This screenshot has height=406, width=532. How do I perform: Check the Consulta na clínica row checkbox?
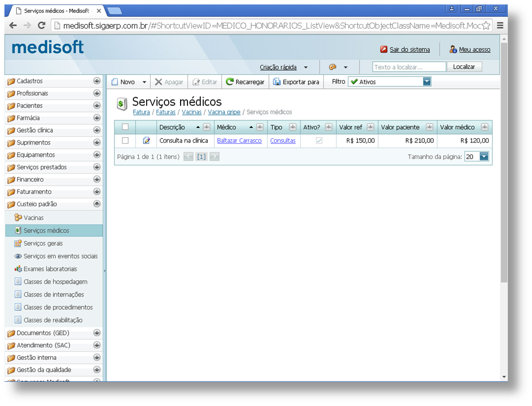(125, 141)
